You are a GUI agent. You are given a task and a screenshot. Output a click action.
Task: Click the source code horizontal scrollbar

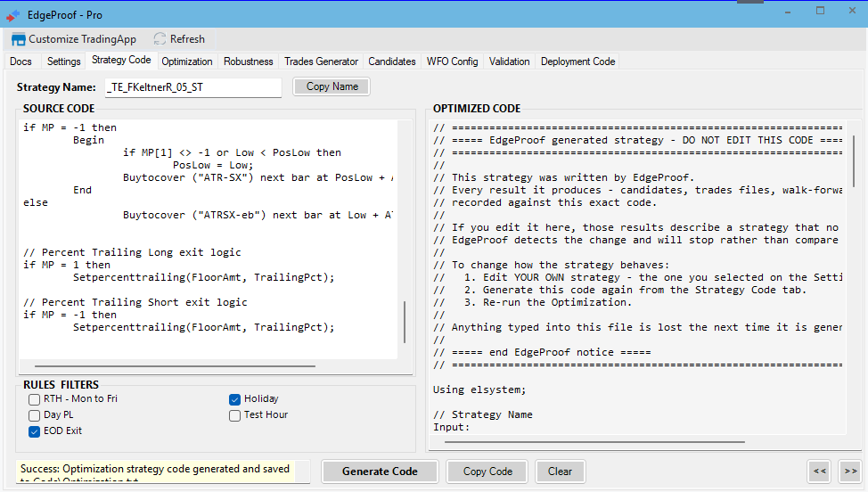pyautogui.click(x=175, y=366)
